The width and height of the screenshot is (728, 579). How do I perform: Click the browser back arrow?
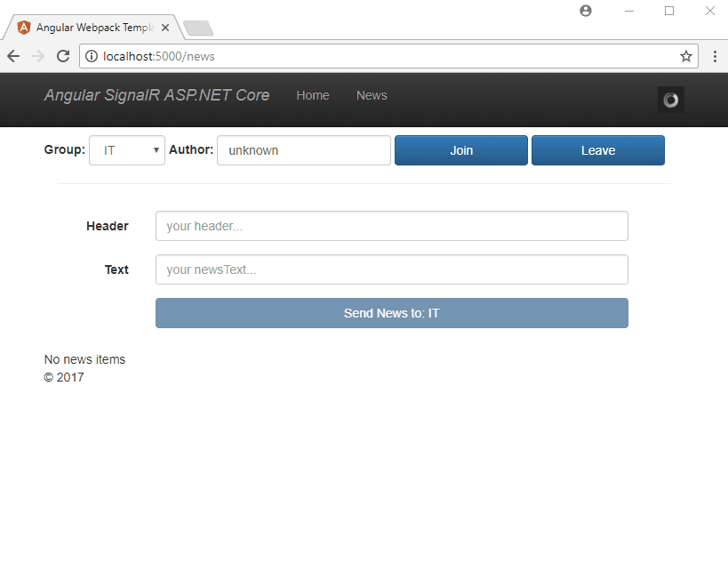click(13, 56)
